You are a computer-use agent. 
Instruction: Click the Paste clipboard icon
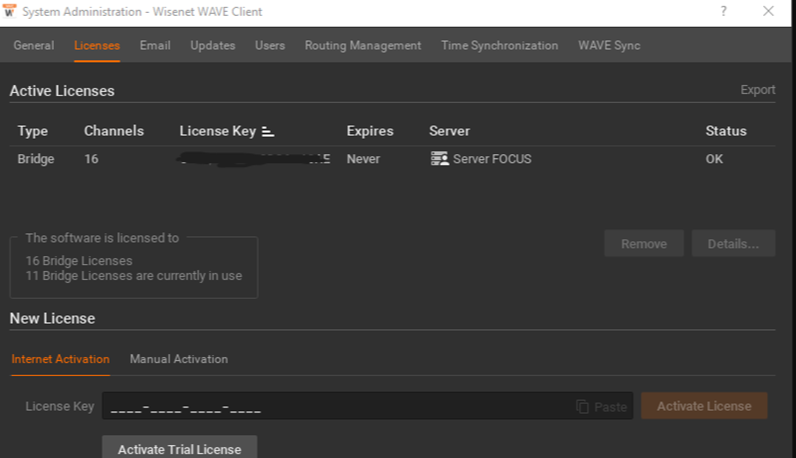pos(582,407)
